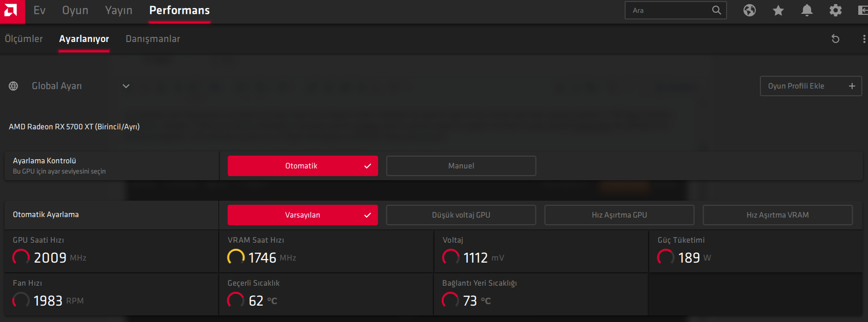868x322 pixels.
Task: Switch to Ayarlanıyor sub-tab
Action: tap(84, 39)
